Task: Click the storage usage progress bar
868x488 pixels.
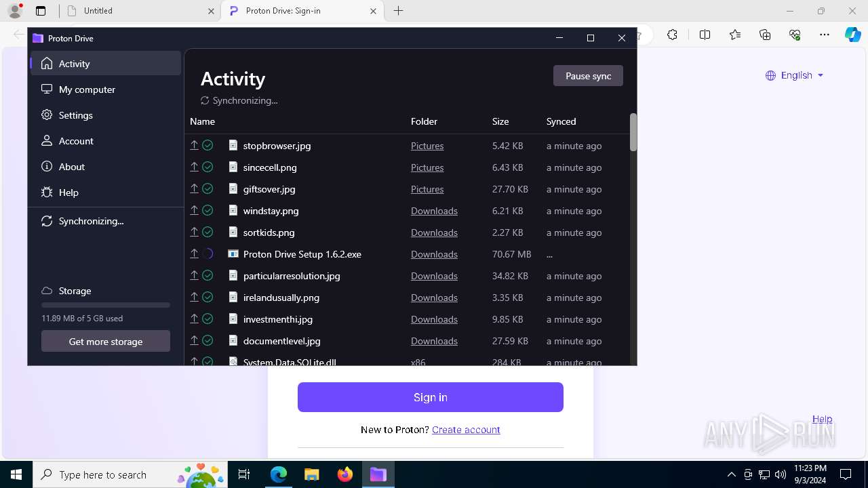Action: (x=106, y=305)
